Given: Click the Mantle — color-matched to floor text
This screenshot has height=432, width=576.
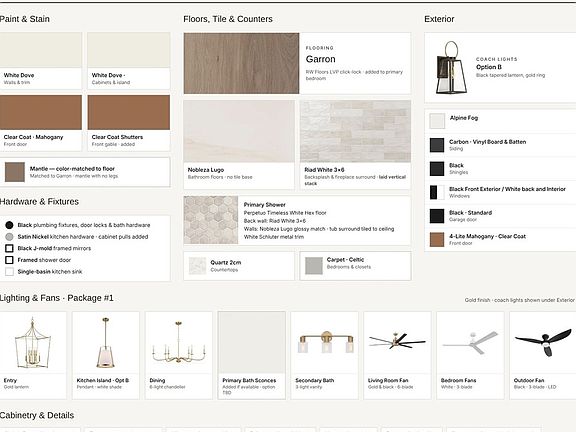Looking at the screenshot, I should [72, 169].
